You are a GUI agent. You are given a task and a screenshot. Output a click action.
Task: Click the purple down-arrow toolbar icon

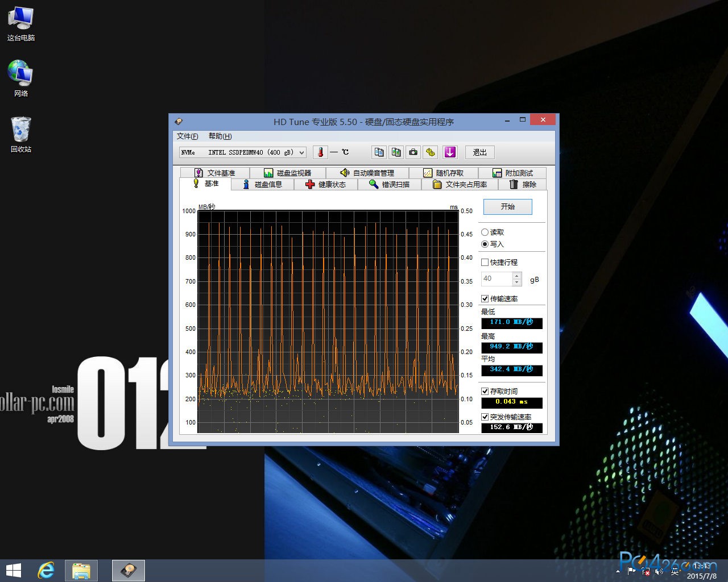pos(450,152)
